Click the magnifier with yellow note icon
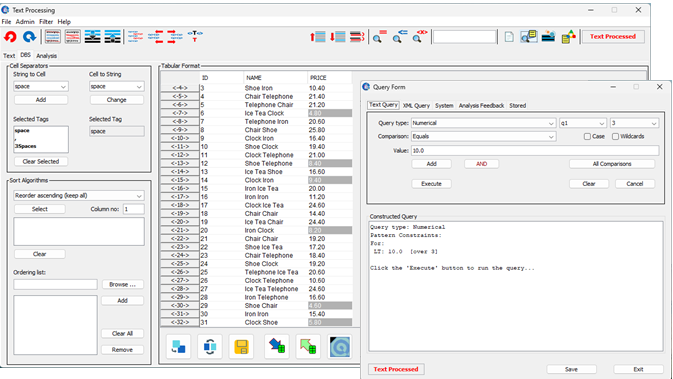Screen dimensions: 673x379 coord(529,36)
